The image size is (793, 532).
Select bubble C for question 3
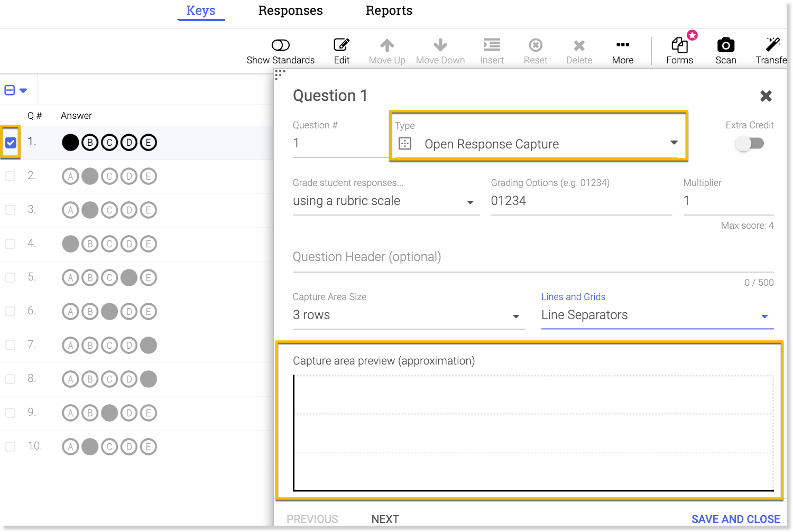pos(109,210)
